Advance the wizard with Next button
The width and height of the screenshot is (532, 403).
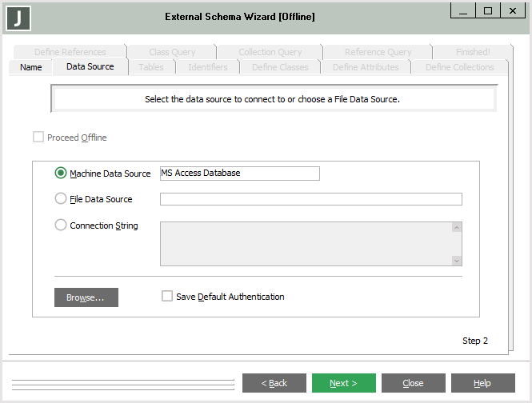[344, 383]
